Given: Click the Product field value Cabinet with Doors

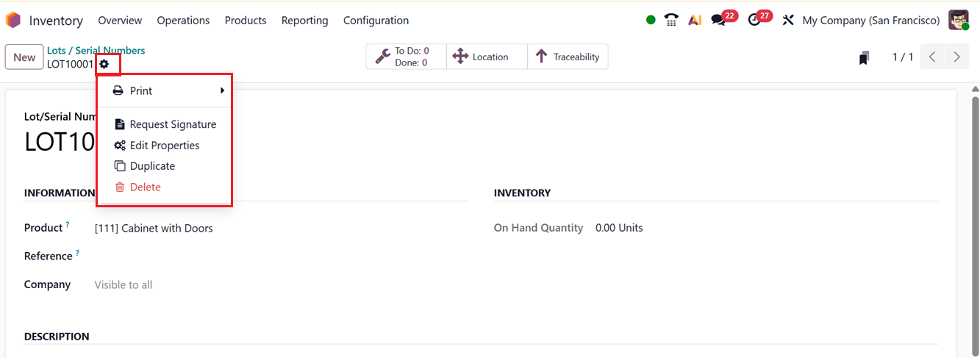Looking at the screenshot, I should coord(154,229).
